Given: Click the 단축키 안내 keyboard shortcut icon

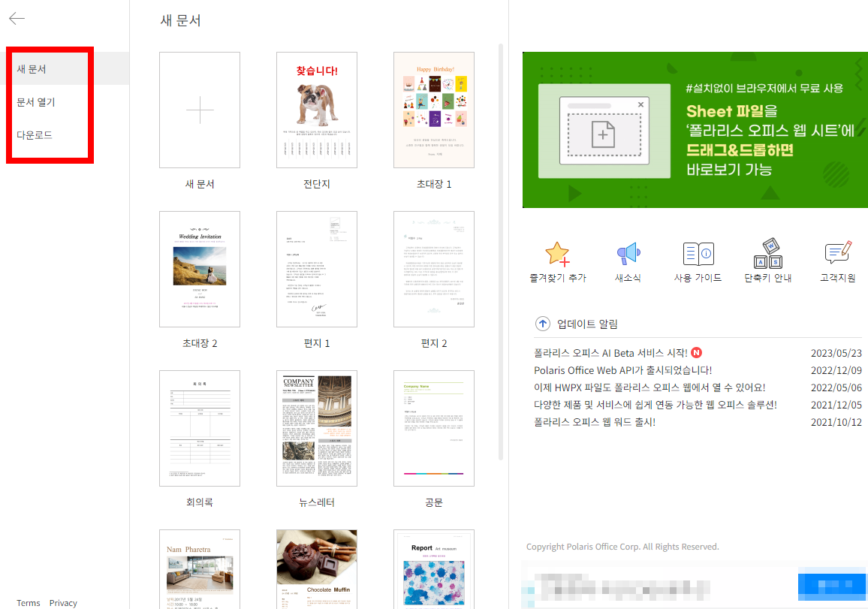Looking at the screenshot, I should pyautogui.click(x=767, y=254).
